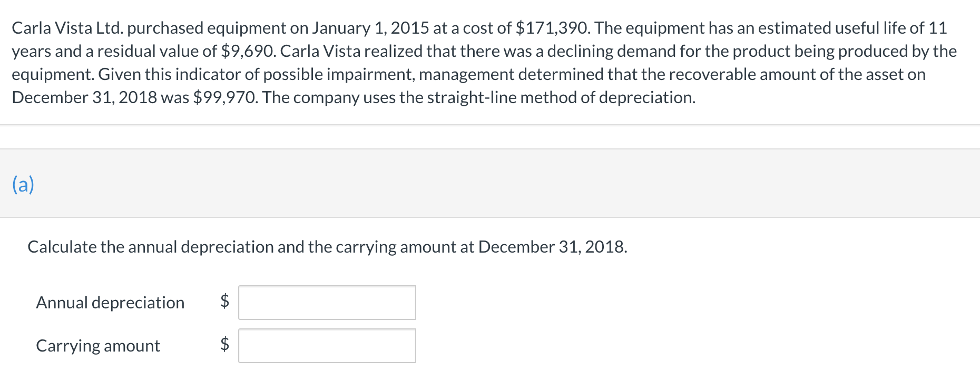Click the Annual depreciation input field
This screenshot has height=381, width=980.
(x=327, y=303)
